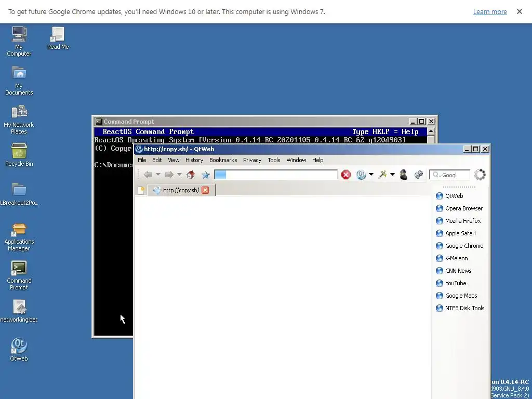The image size is (532, 399).
Task: Open the Google Maps bookmark
Action: [x=456, y=296]
